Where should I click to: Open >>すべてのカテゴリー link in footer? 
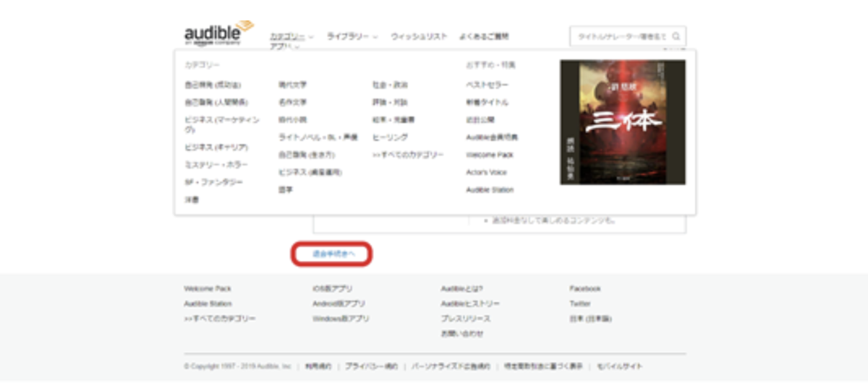(220, 318)
